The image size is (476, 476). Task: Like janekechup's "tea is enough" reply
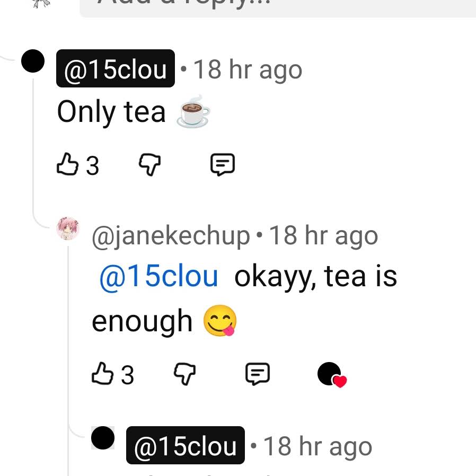[103, 374]
